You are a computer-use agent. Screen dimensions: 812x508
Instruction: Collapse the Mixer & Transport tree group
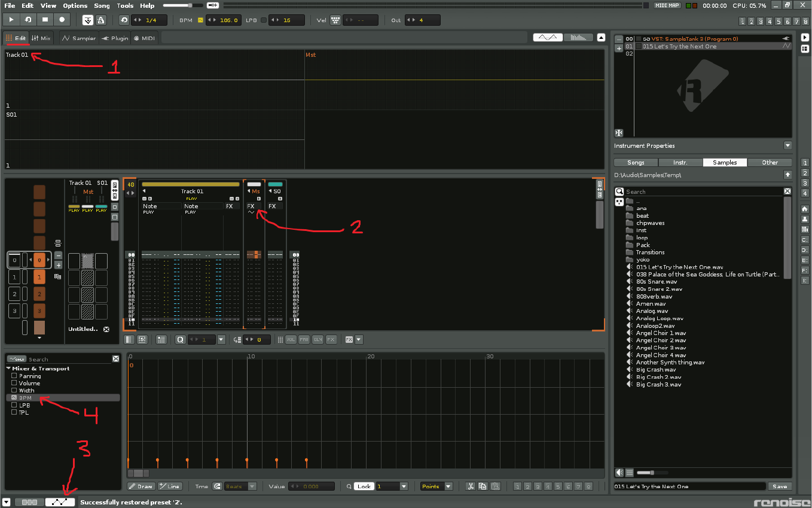[8, 369]
